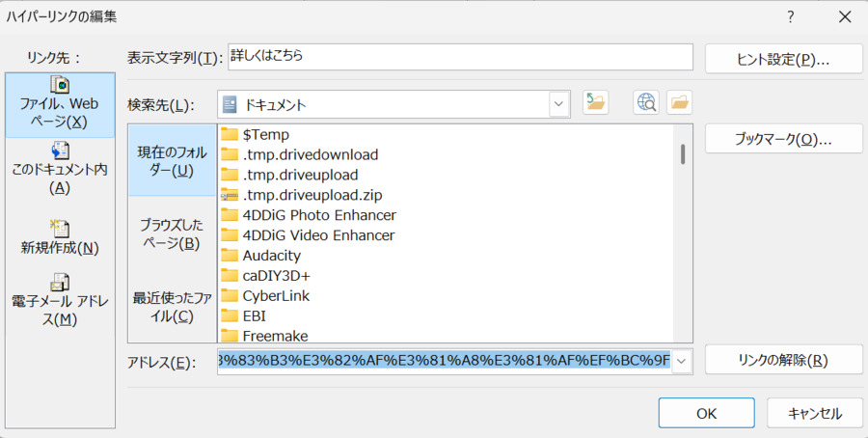Select the Freemake folder
This screenshot has width=868, height=438.
tap(264, 336)
